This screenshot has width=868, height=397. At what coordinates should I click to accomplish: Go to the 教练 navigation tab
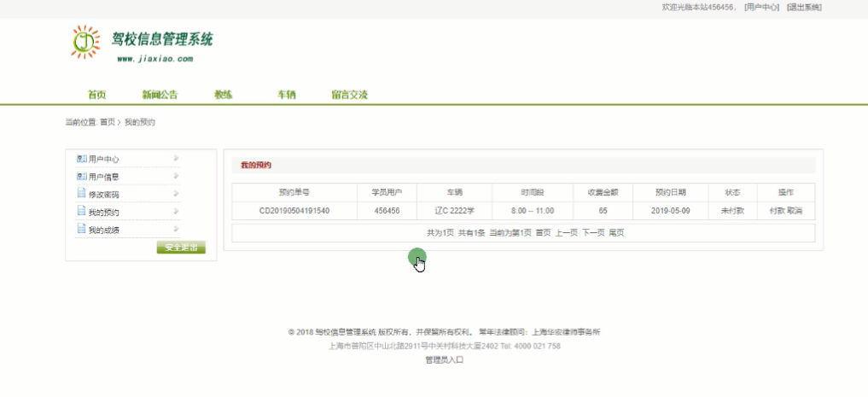click(223, 95)
